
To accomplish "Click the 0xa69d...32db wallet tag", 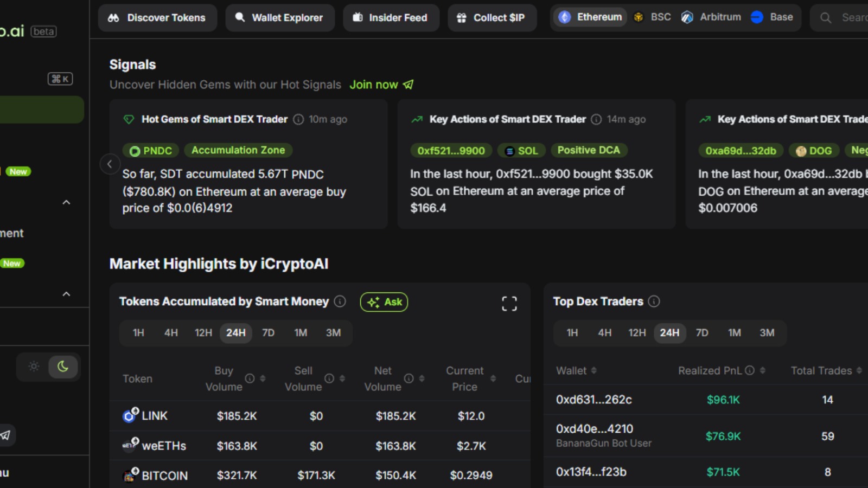I will click(x=741, y=151).
